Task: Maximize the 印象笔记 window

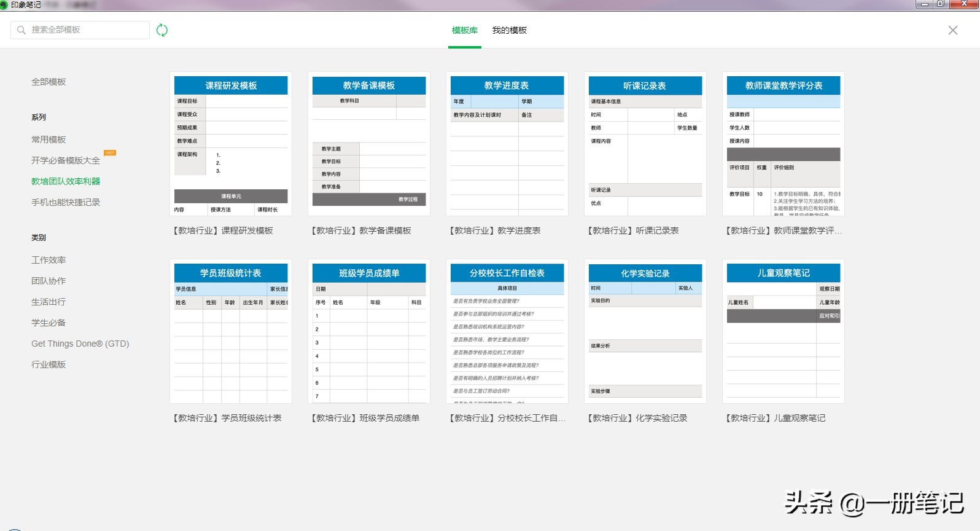Action: pos(940,4)
